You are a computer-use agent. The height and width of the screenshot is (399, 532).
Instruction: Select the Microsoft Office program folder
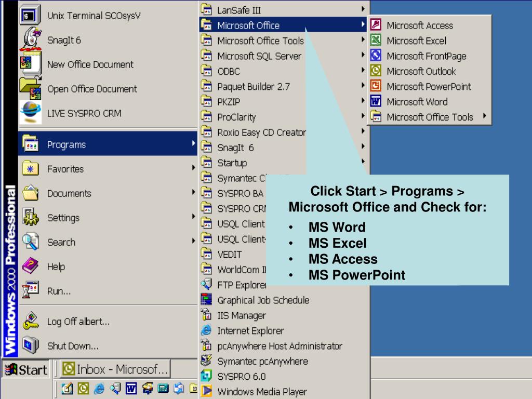tap(283, 25)
